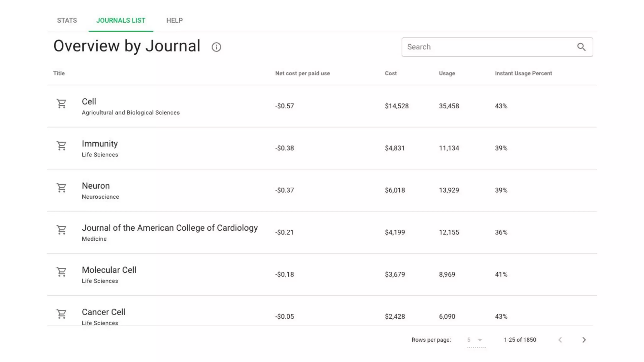
Task: Click the cart icon for Neuron journal
Action: [x=61, y=188]
